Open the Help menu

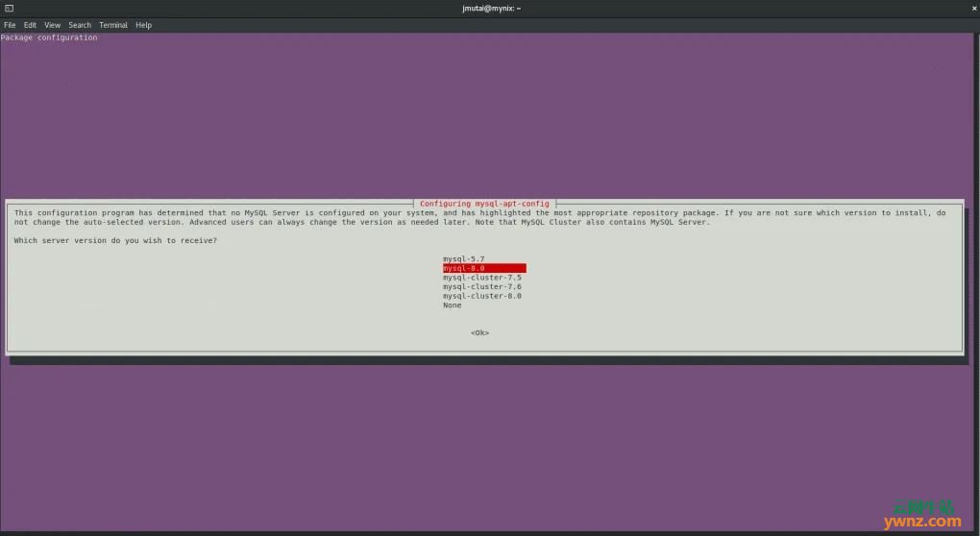click(144, 25)
